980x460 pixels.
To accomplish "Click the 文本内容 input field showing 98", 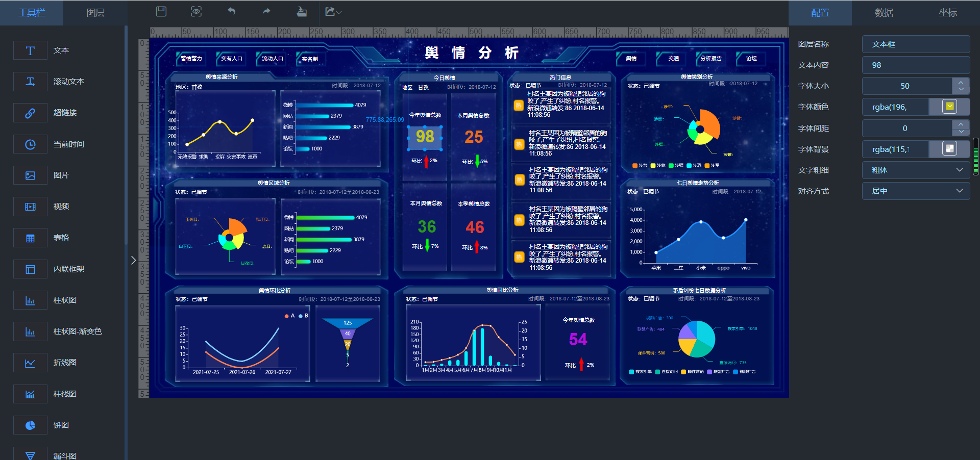I will coord(916,65).
